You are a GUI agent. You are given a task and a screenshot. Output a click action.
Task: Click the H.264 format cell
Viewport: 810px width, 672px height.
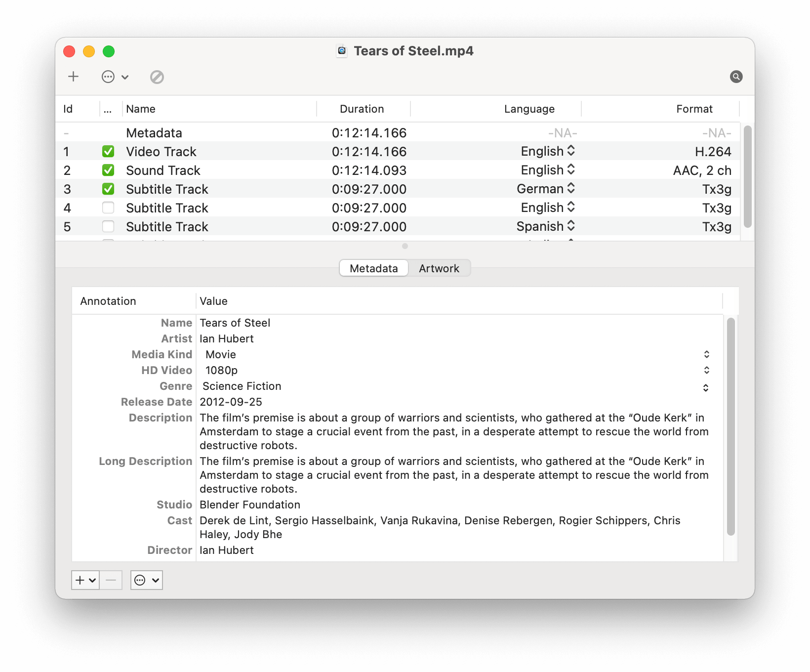713,151
